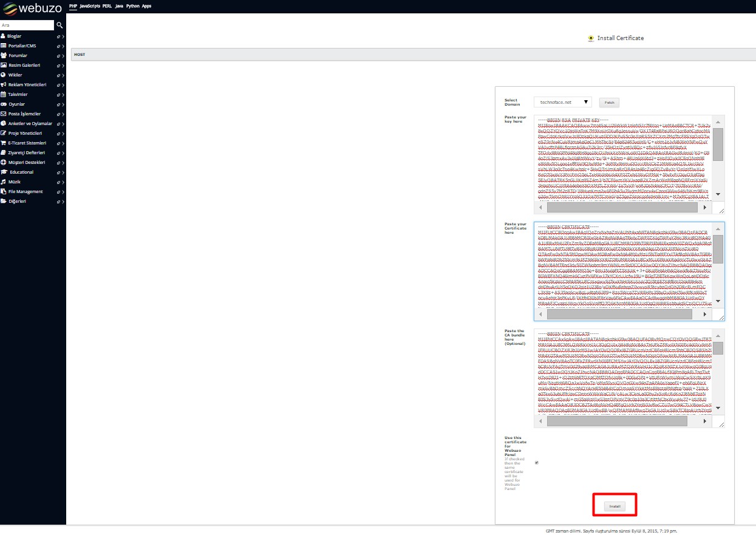756x538 pixels.
Task: Click the Reklam Yöneticileri megaphone icon
Action: click(3, 84)
